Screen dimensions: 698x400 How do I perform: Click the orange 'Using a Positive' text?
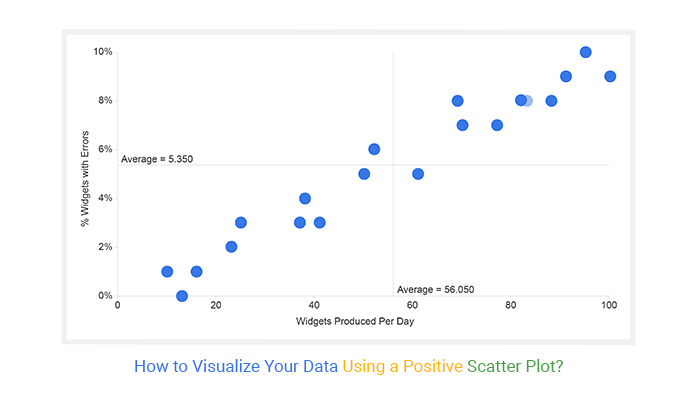(x=402, y=367)
